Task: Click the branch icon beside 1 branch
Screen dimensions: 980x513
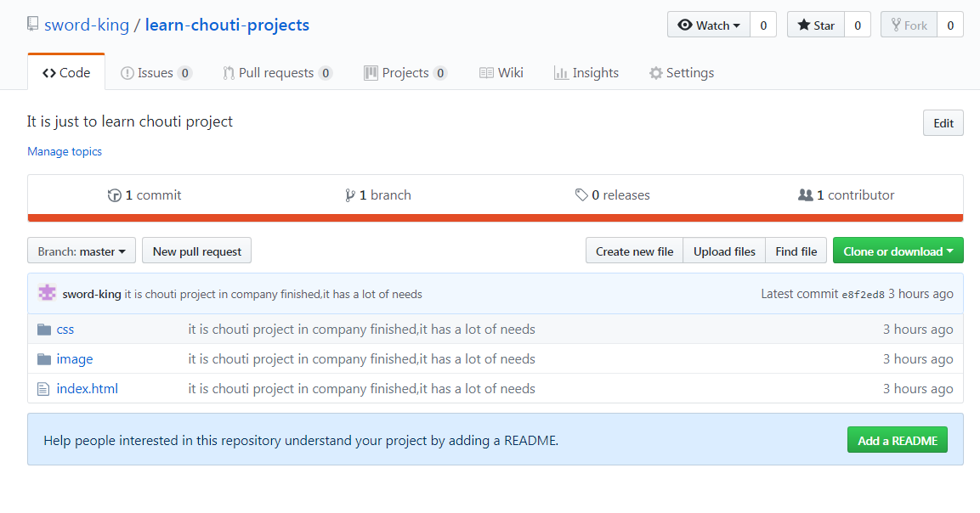Action: [350, 195]
